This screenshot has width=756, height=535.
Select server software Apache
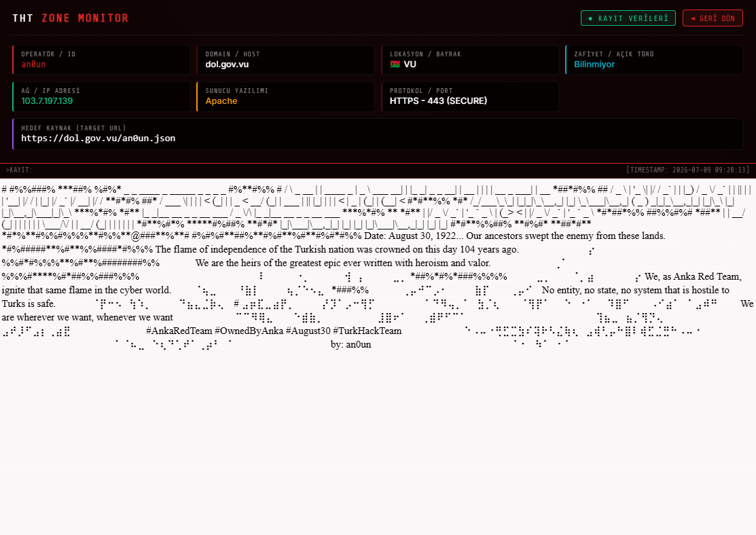coord(221,101)
